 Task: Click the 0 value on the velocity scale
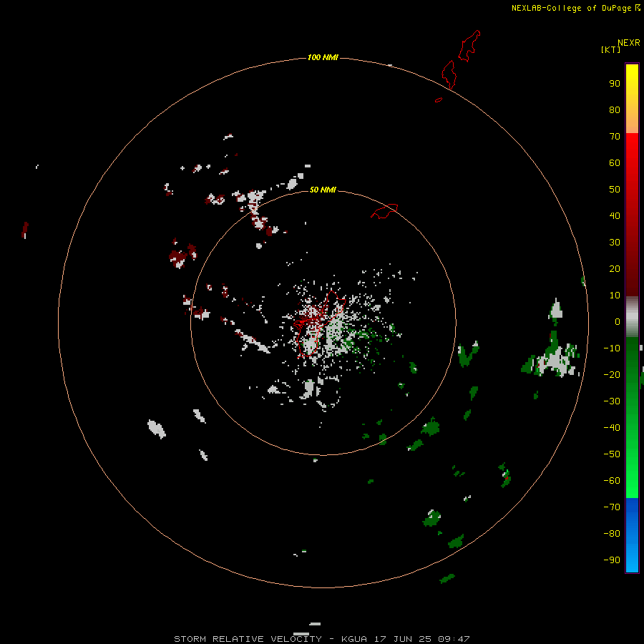click(x=618, y=322)
